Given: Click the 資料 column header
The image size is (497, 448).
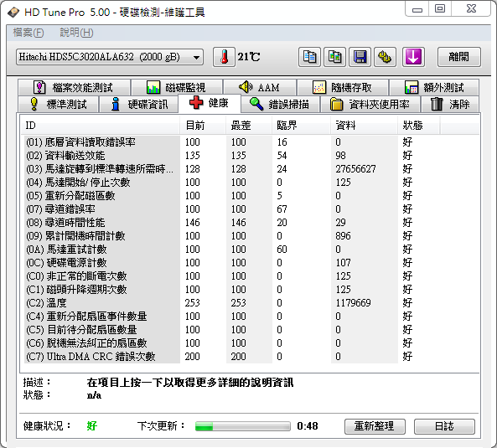Looking at the screenshot, I should [x=364, y=126].
